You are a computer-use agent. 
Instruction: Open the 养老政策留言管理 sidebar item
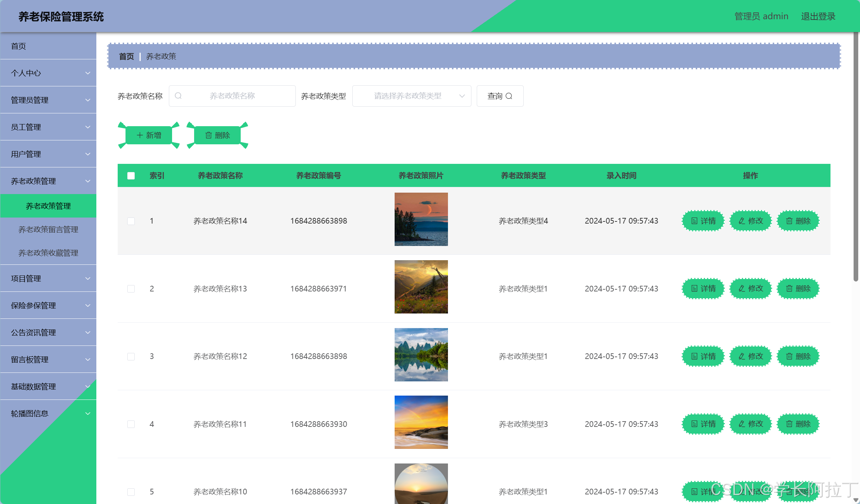48,229
